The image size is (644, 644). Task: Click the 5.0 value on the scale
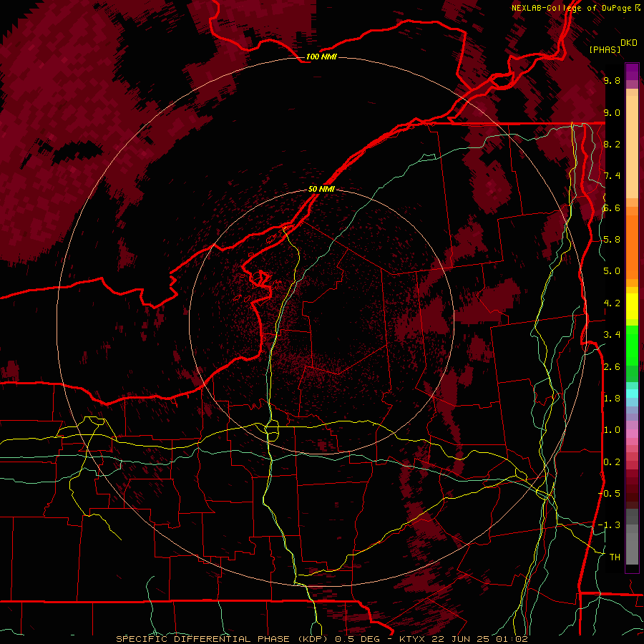pyautogui.click(x=612, y=271)
